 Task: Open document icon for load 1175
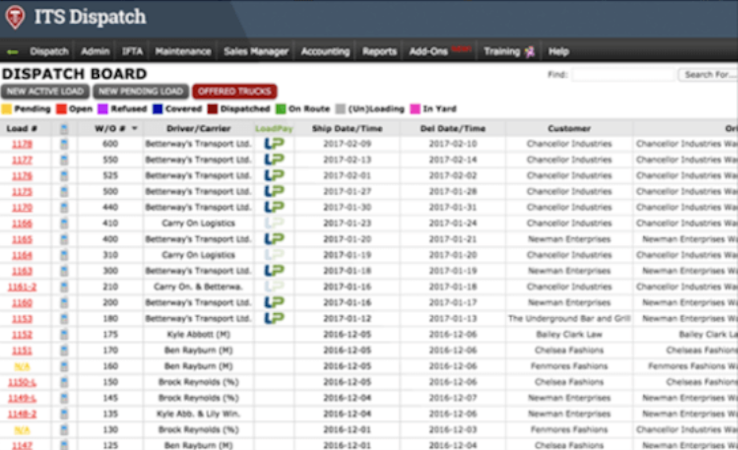click(x=64, y=192)
